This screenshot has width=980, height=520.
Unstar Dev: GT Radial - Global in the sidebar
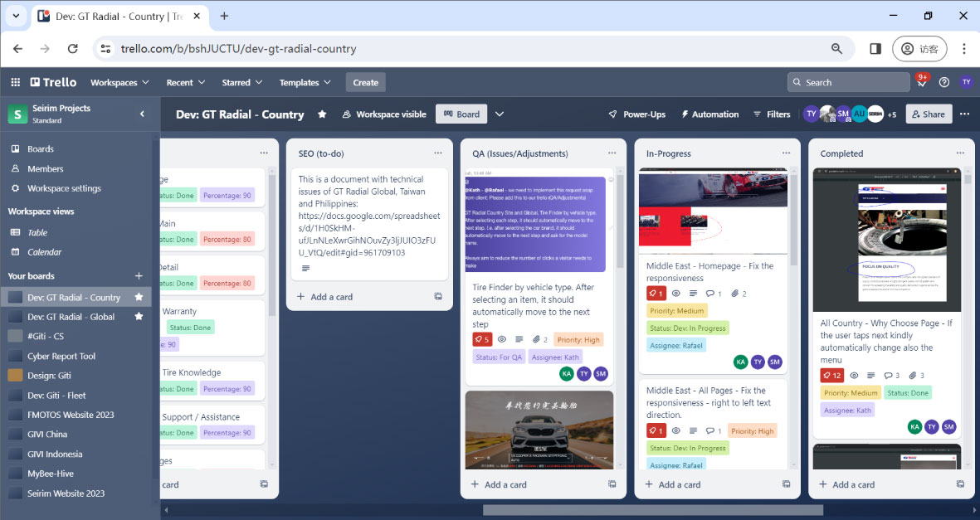pyautogui.click(x=139, y=317)
